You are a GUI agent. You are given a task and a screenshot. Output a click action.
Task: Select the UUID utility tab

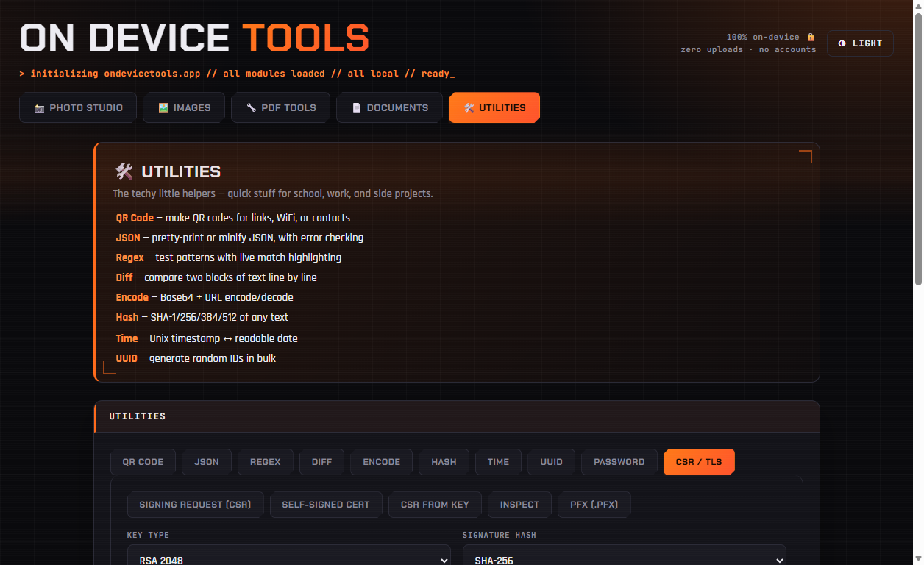coord(551,462)
